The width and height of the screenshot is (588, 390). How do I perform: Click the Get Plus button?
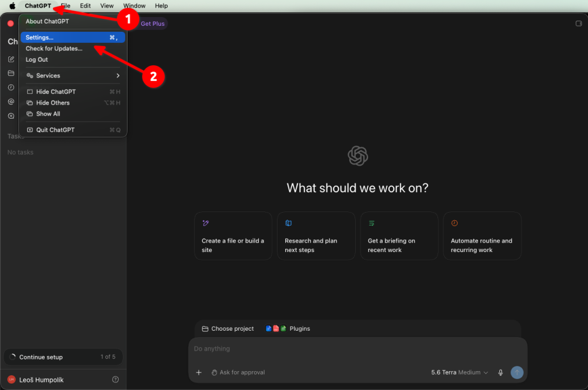(153, 23)
